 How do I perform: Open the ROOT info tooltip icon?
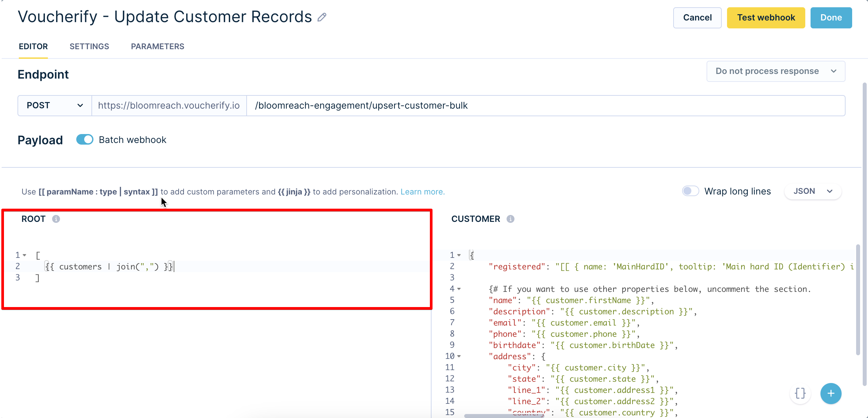coord(56,219)
